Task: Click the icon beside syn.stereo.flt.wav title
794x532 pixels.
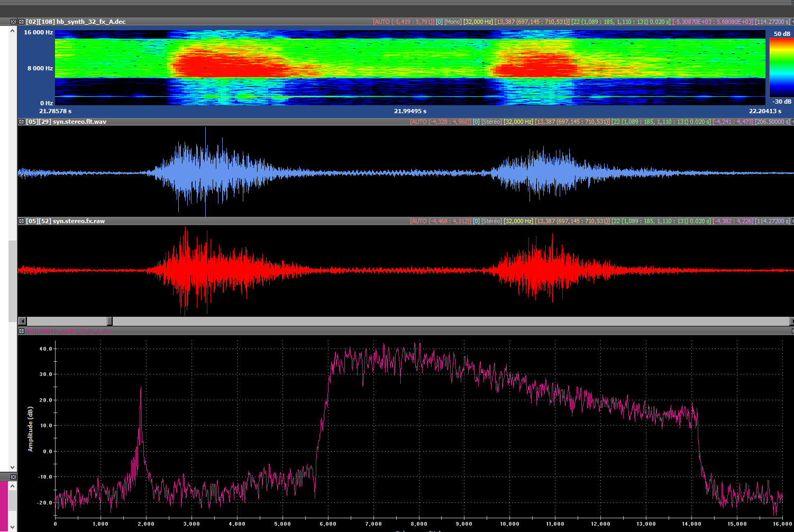Action: (x=21, y=122)
